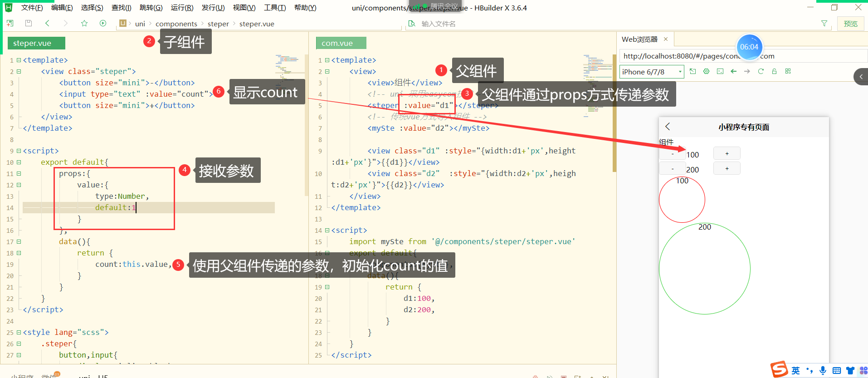Switch to the steper.vue editor tab
This screenshot has width=868, height=378.
[36, 43]
